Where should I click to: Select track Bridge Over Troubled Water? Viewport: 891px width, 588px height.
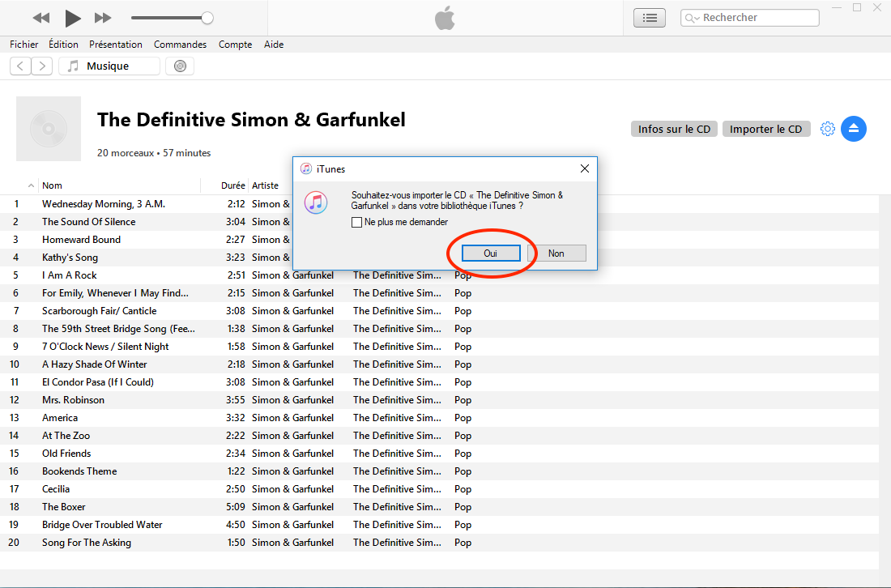click(x=439, y=524)
